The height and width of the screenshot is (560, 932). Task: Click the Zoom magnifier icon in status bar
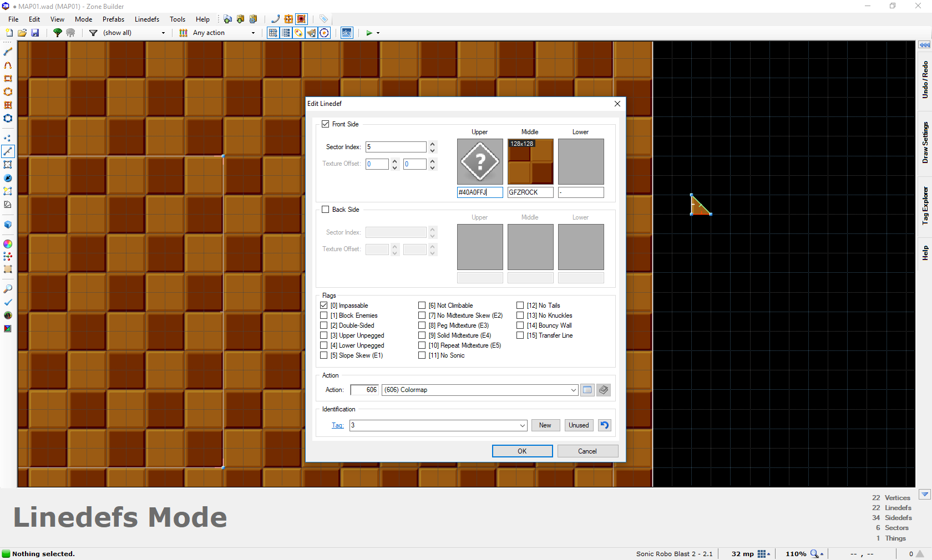815,553
